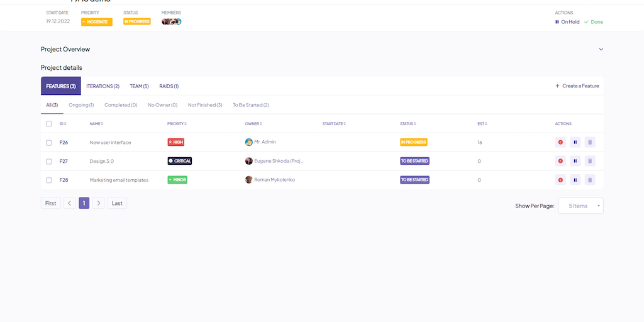Switch to the RAIDS (1) tab
Viewport: 644px width, 322px height.
[x=169, y=86]
